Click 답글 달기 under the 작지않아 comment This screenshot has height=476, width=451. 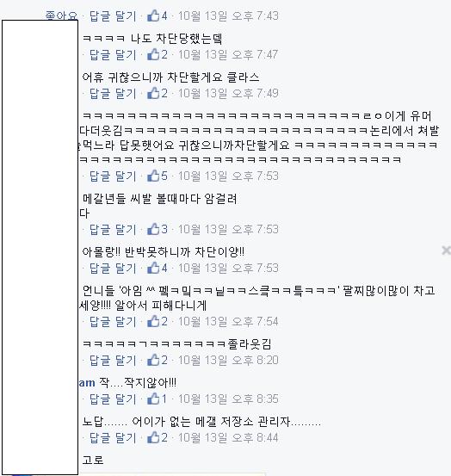(x=113, y=399)
